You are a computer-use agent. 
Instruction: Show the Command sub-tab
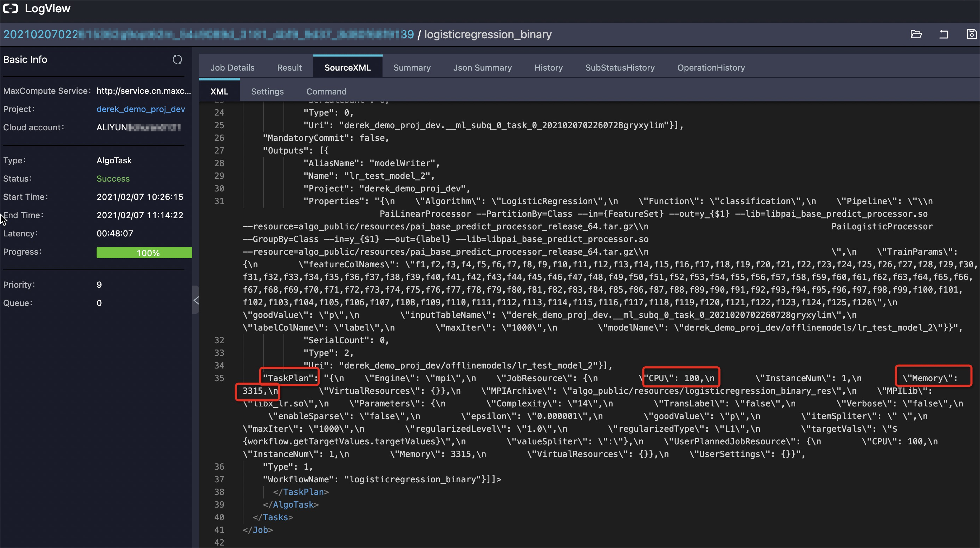(326, 91)
